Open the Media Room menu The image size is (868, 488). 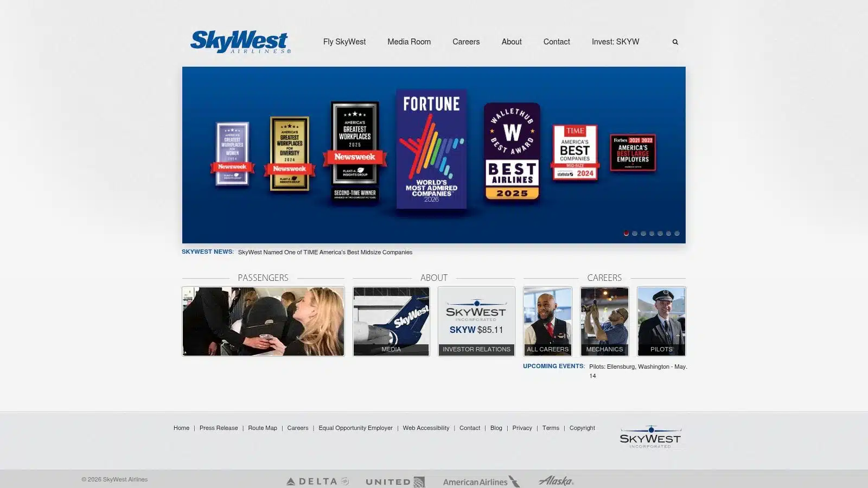[409, 42]
